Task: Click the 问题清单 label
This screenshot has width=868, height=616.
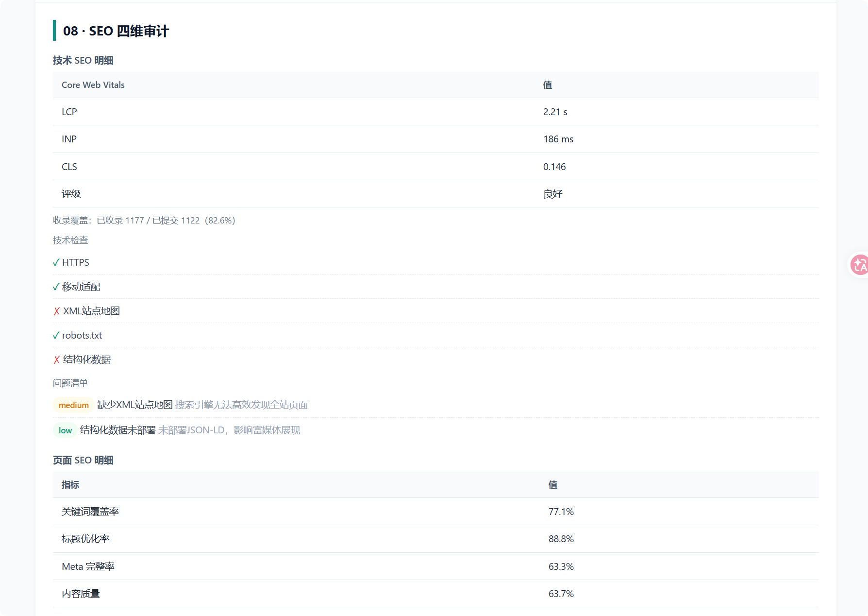Action: (70, 383)
